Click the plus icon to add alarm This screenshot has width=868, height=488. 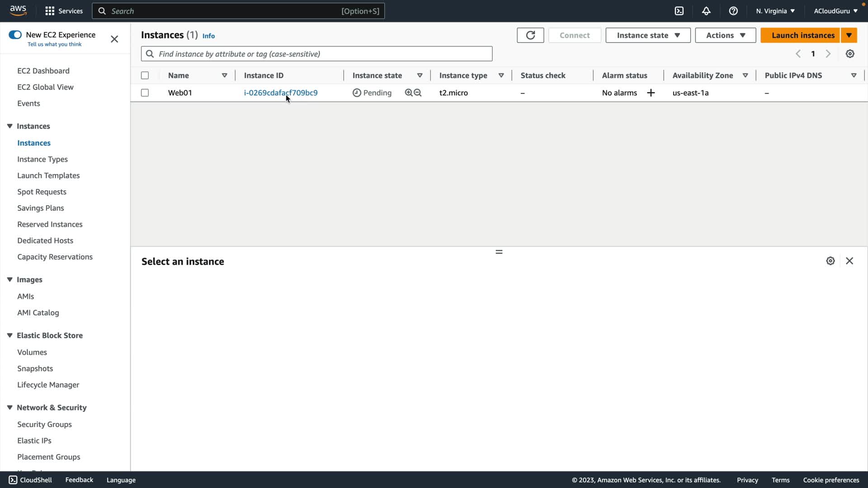click(x=651, y=93)
